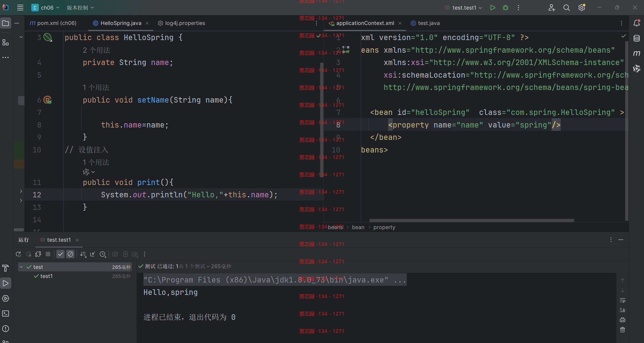Open run panel more options menu
This screenshot has width=644, height=343.
pos(611,240)
